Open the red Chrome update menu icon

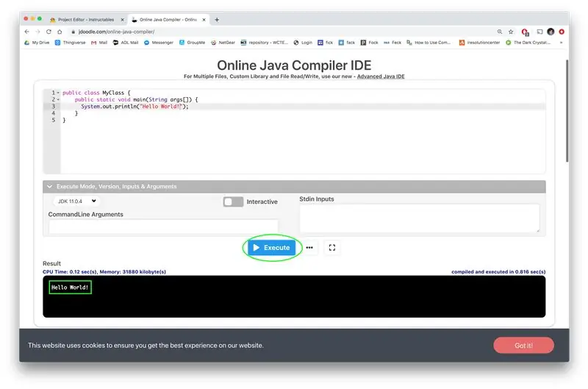(562, 32)
